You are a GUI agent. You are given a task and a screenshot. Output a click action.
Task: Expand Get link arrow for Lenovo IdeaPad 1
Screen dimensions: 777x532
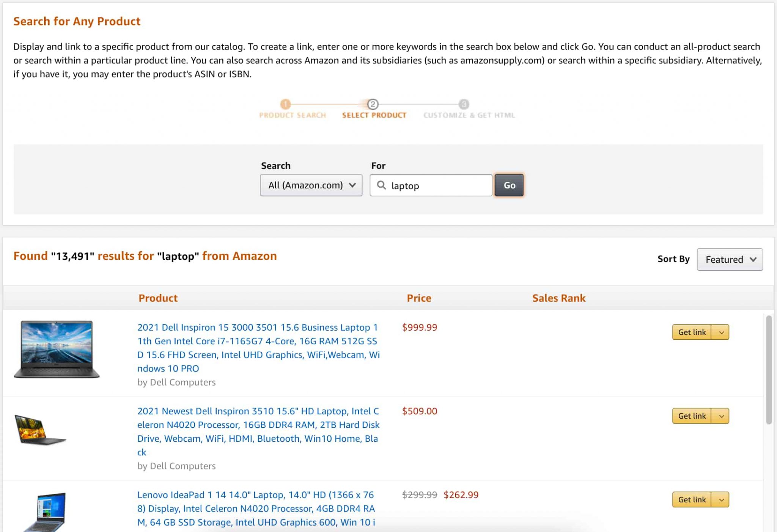pyautogui.click(x=720, y=500)
